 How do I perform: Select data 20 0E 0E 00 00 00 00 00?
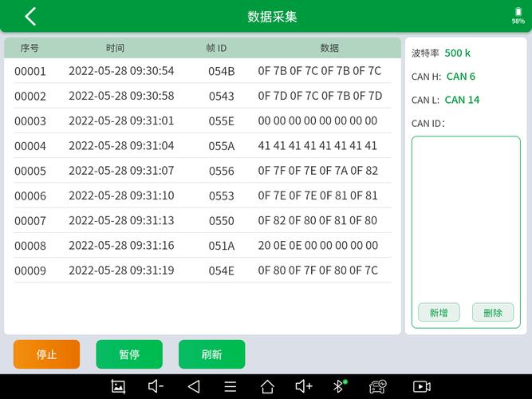(x=318, y=246)
